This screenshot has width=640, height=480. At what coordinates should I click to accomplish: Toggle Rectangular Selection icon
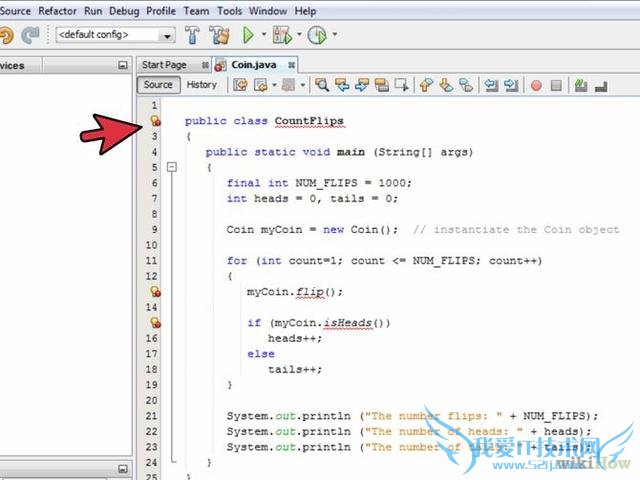401,85
